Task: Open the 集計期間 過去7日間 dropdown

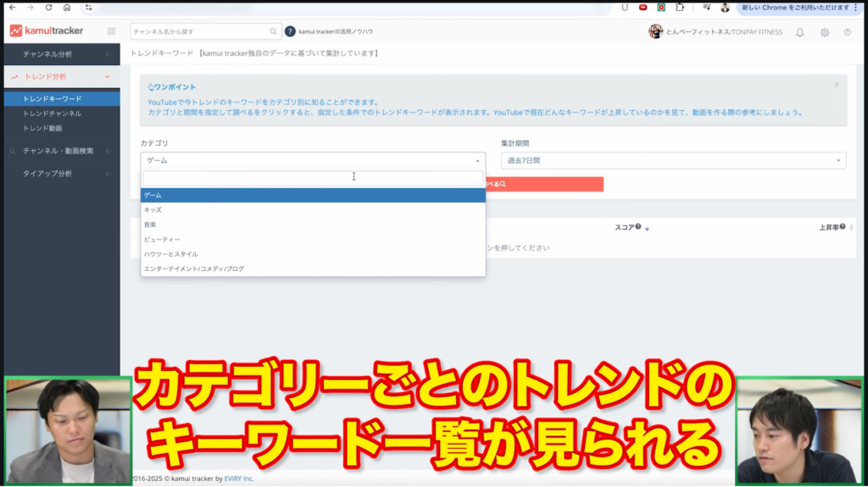Action: coord(673,160)
